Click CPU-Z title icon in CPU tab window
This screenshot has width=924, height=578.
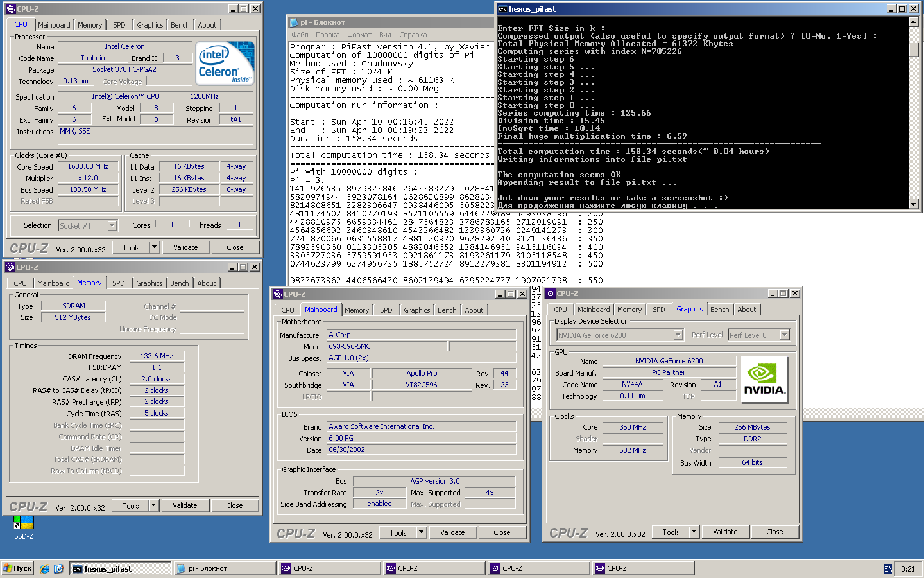pyautogui.click(x=11, y=9)
